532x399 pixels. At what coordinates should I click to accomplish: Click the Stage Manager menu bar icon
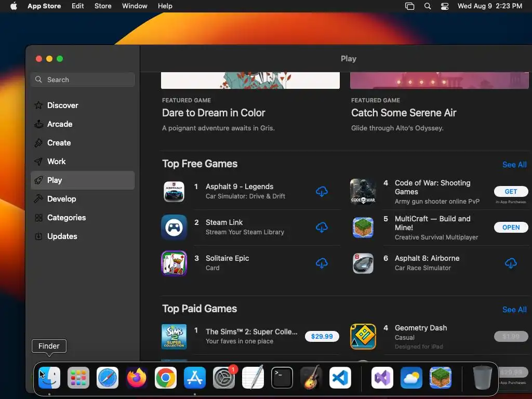pyautogui.click(x=409, y=6)
